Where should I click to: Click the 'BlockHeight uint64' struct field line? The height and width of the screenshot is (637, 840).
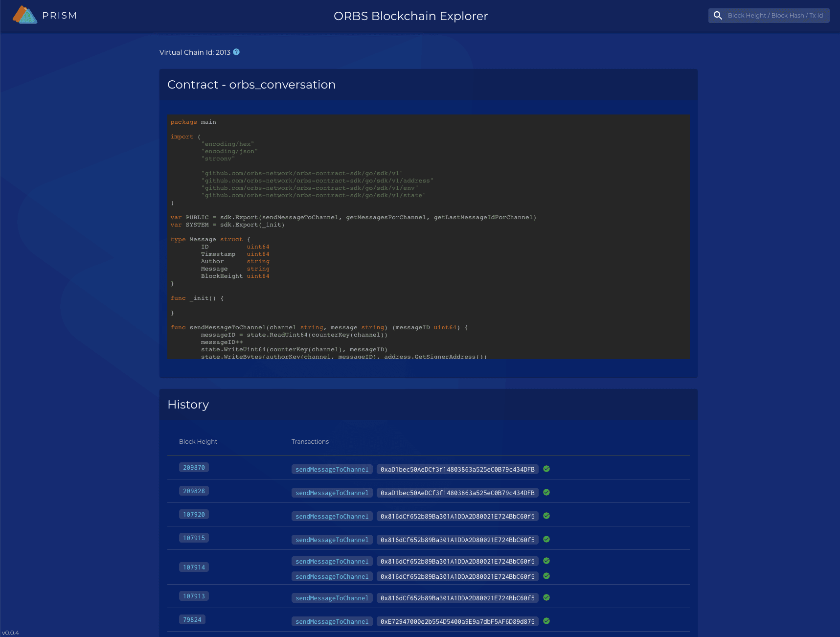(x=235, y=276)
